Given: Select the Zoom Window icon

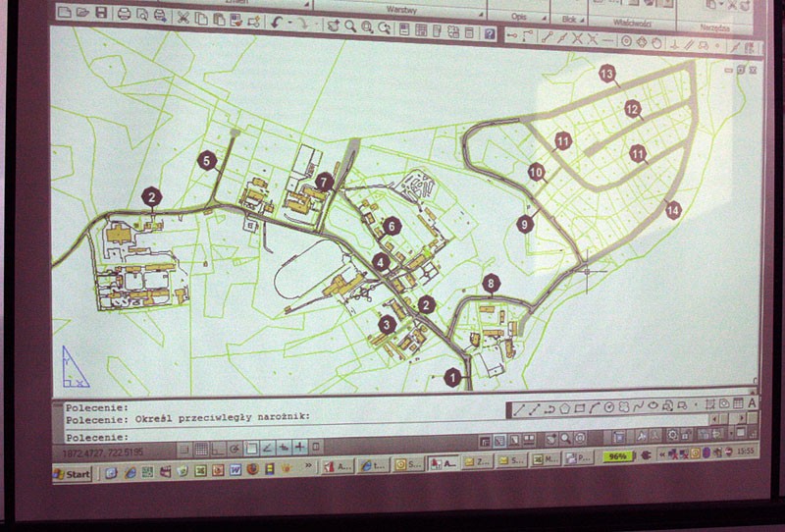Looking at the screenshot, I should point(367,27).
